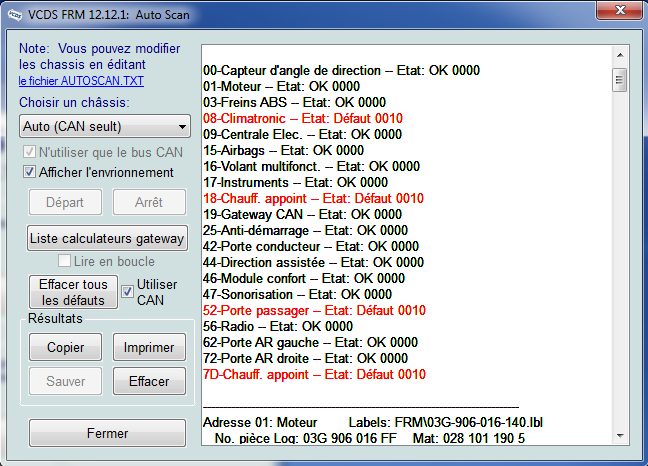
Task: Select line 25-Anti-démarrage
Action: click(x=305, y=230)
